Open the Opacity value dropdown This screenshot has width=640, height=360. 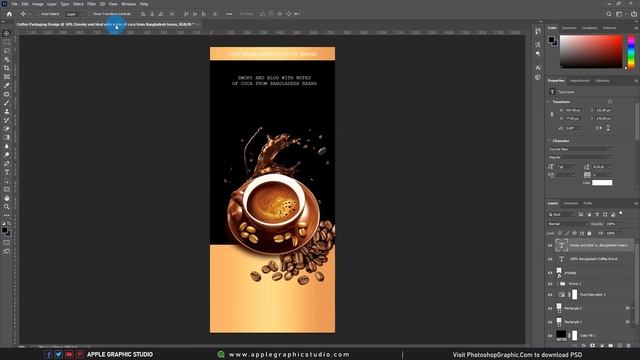click(612, 224)
